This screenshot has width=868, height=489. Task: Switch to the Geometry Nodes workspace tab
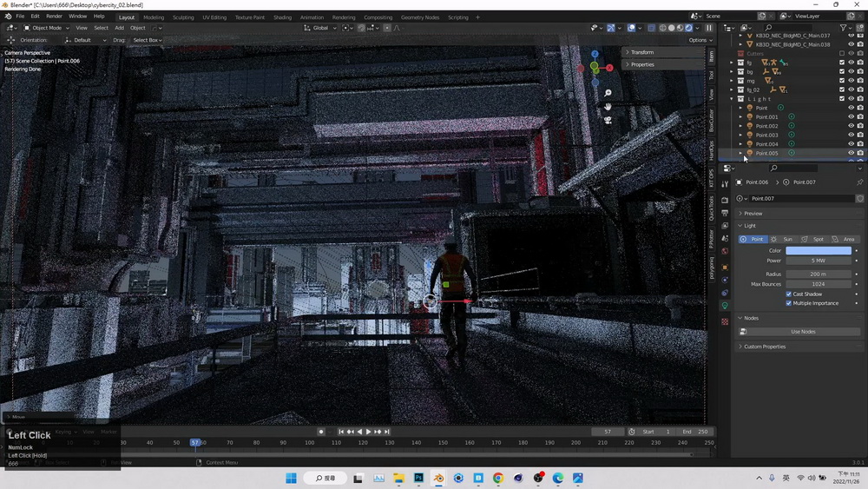[x=420, y=17]
